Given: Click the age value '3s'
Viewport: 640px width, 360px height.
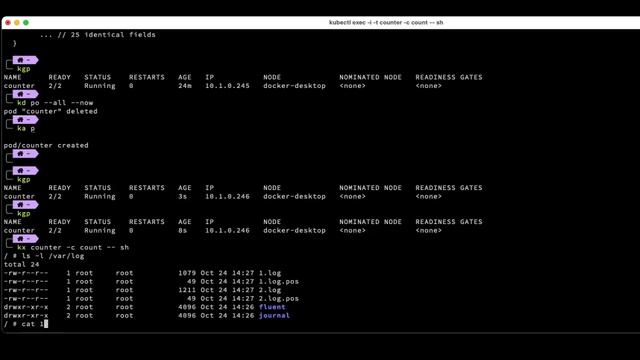Looking at the screenshot, I should pyautogui.click(x=183, y=196).
